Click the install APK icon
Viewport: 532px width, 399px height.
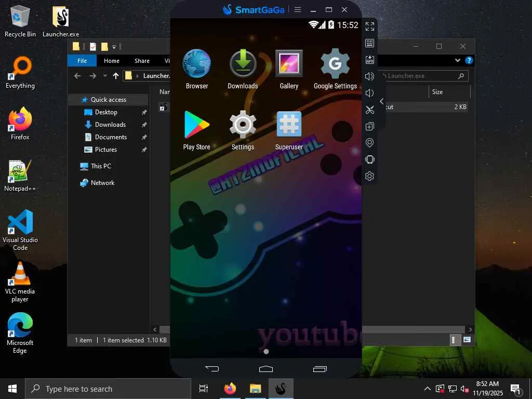tap(370, 60)
